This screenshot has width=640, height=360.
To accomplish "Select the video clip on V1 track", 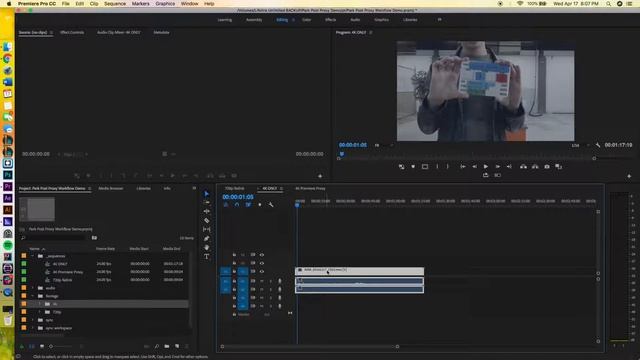I will [x=359, y=271].
